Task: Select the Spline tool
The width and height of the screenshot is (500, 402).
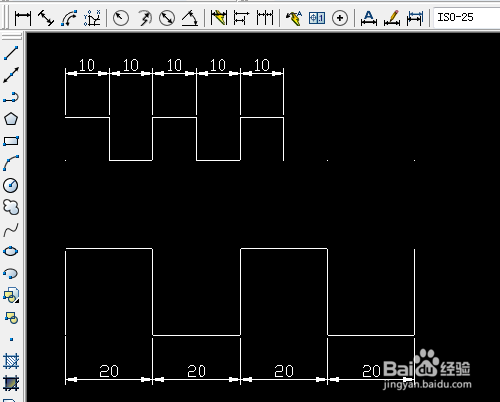Action: 11,230
